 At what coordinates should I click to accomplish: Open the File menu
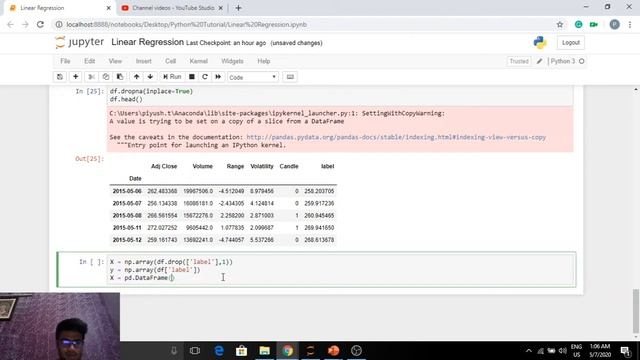[x=65, y=61]
